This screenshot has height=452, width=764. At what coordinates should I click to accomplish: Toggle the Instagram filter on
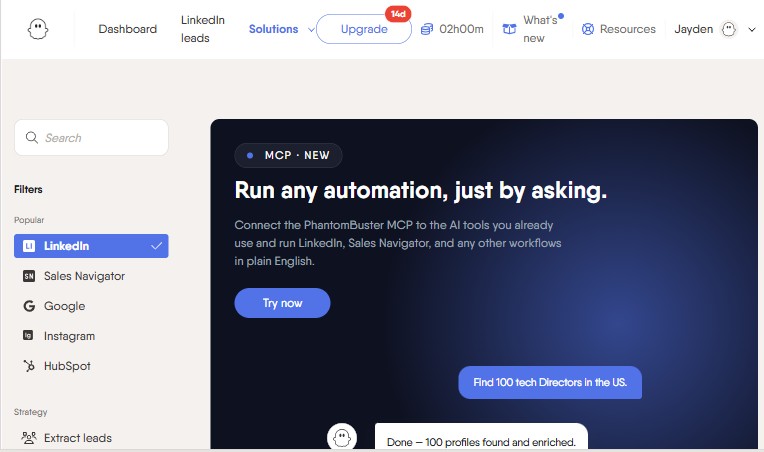point(91,336)
